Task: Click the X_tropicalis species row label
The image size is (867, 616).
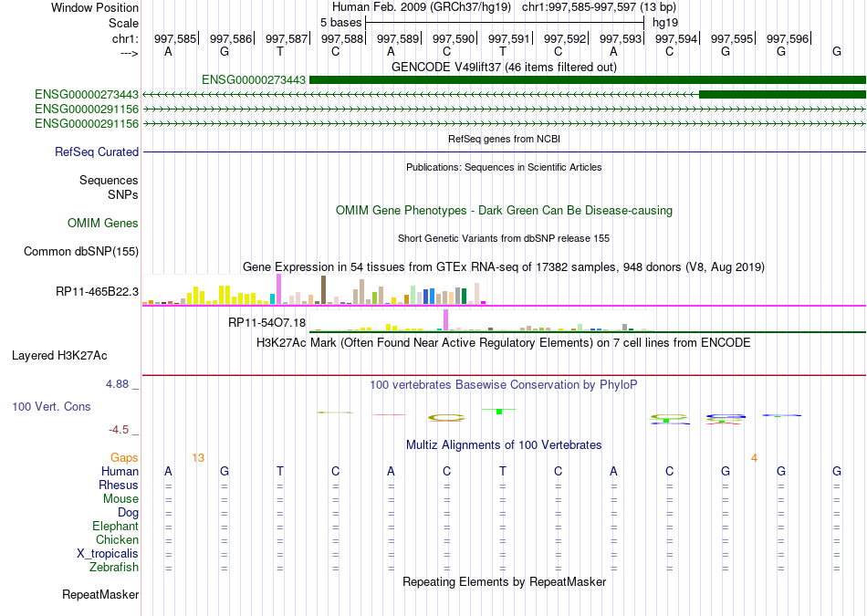Action: 108,554
